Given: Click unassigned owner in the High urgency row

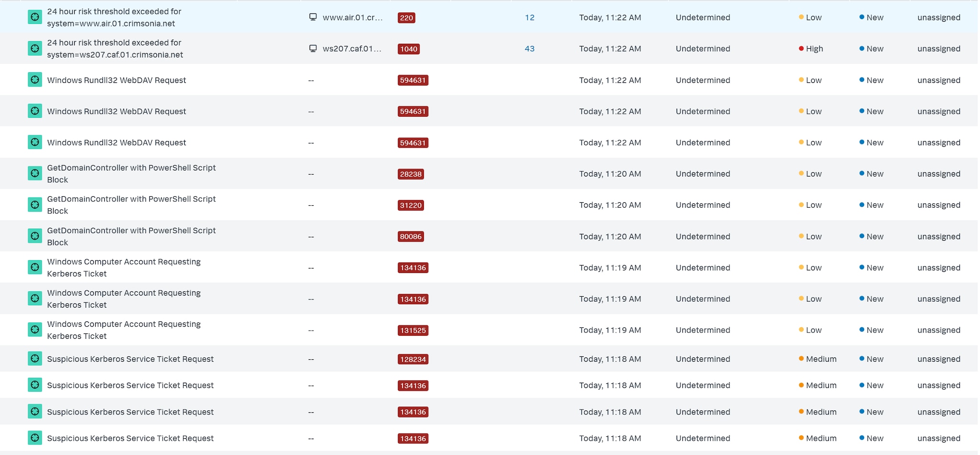Looking at the screenshot, I should [938, 49].
